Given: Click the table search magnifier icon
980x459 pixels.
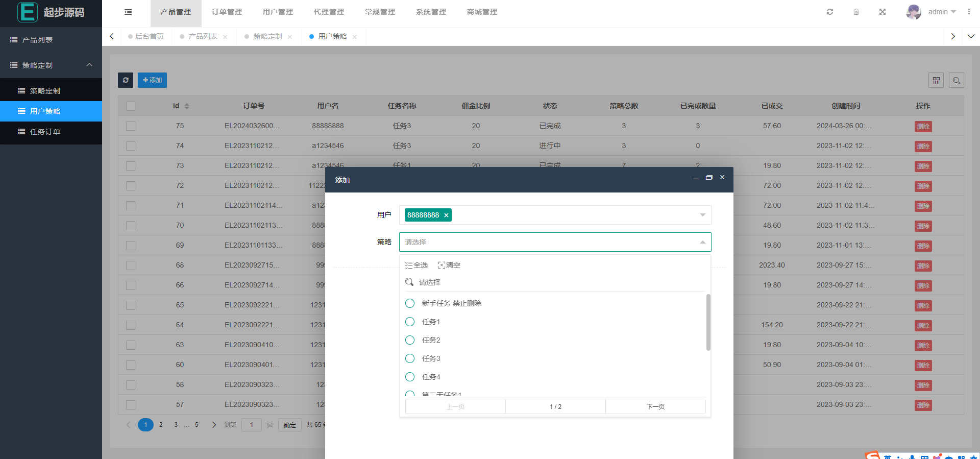Looking at the screenshot, I should pos(957,80).
